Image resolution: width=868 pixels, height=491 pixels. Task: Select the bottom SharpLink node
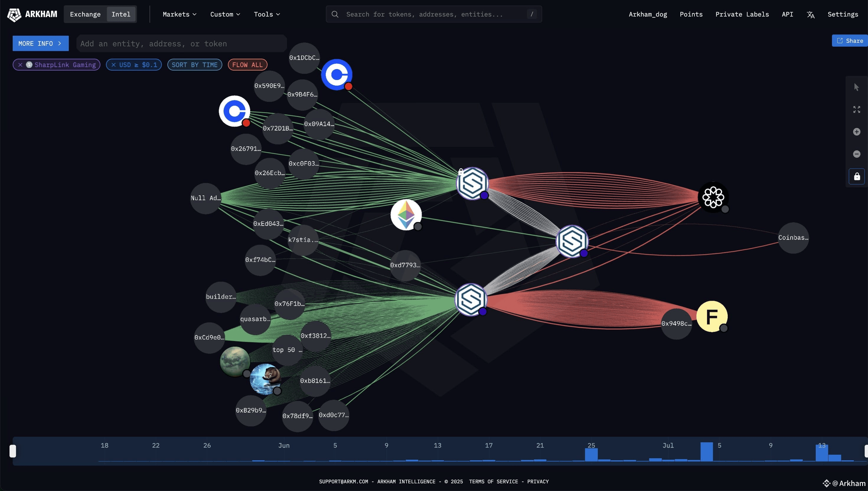coord(471,299)
